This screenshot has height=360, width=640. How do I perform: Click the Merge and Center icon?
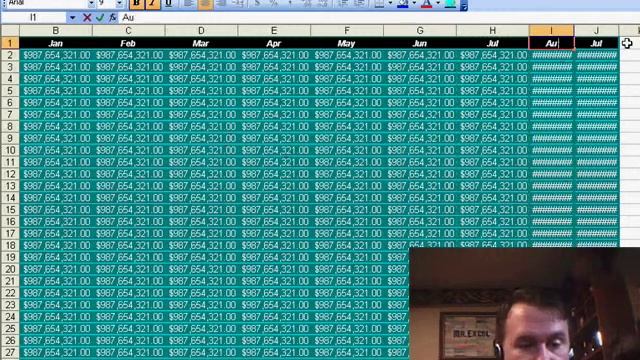238,3
